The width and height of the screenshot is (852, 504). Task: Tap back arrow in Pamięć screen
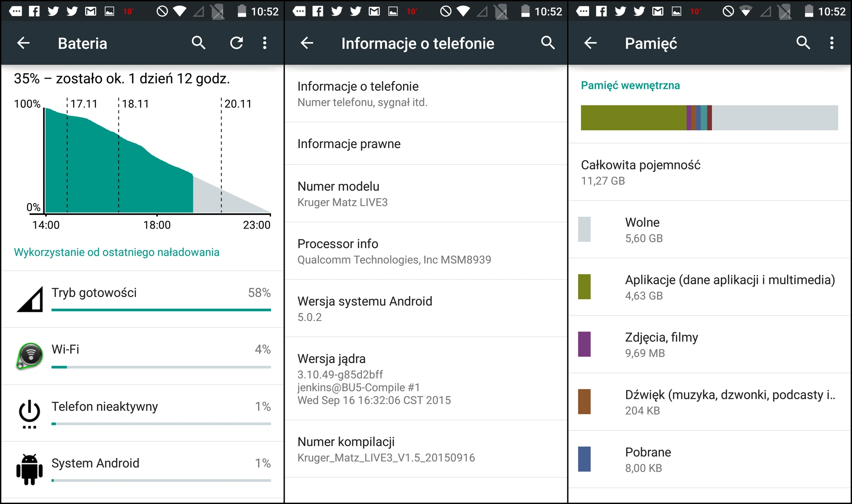pos(590,43)
